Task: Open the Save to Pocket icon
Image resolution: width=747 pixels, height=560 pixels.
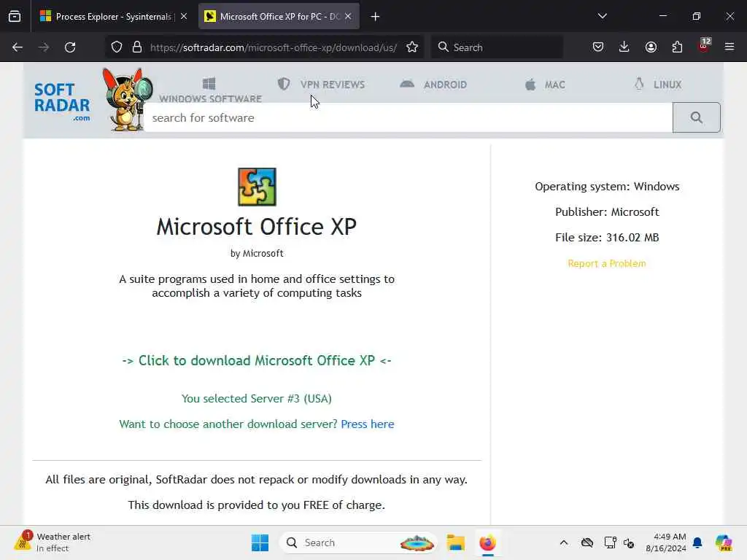Action: pos(598,47)
